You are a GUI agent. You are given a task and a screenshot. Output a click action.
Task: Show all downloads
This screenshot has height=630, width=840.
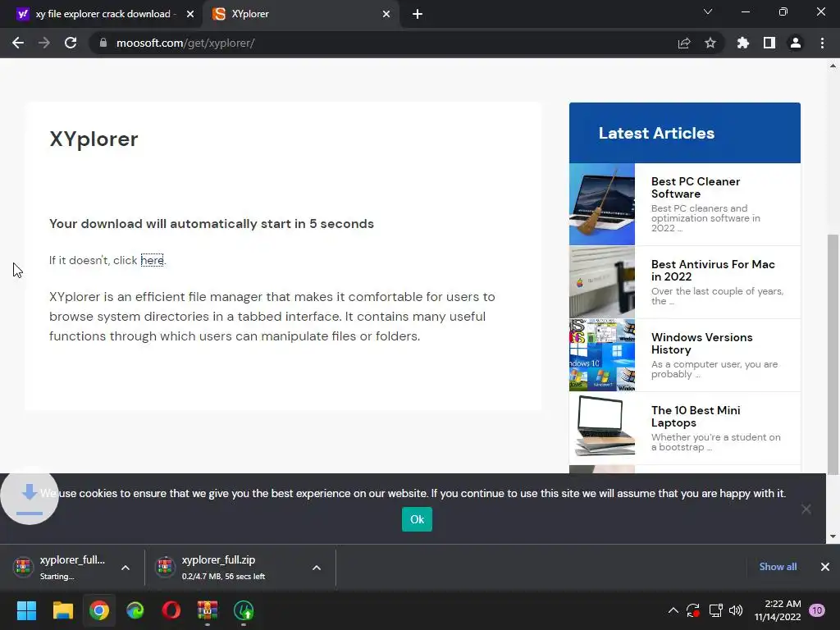(778, 567)
